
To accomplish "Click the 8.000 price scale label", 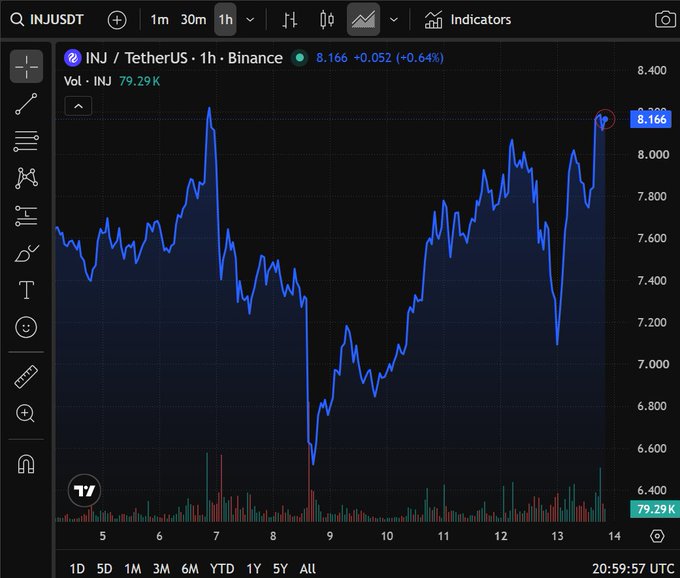I will [x=653, y=154].
